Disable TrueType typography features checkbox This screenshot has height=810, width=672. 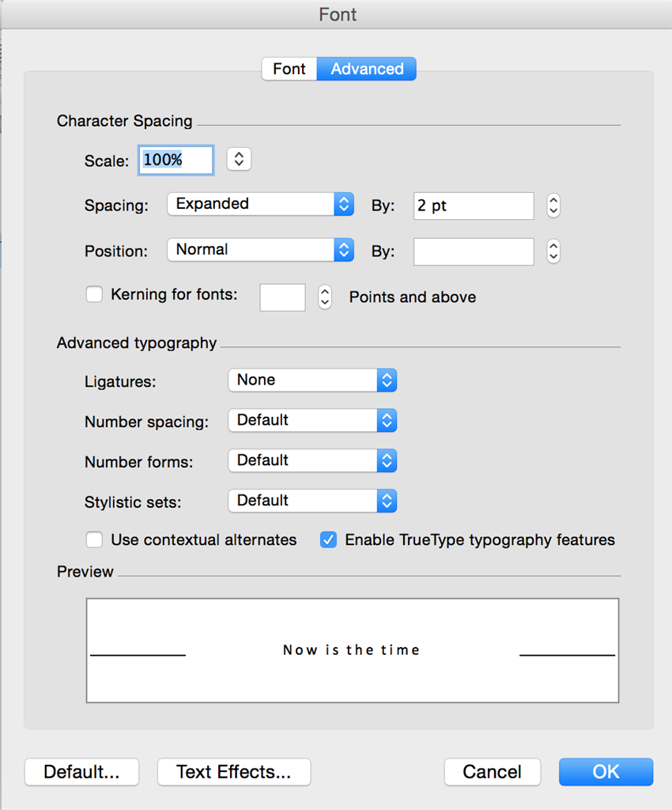328,540
